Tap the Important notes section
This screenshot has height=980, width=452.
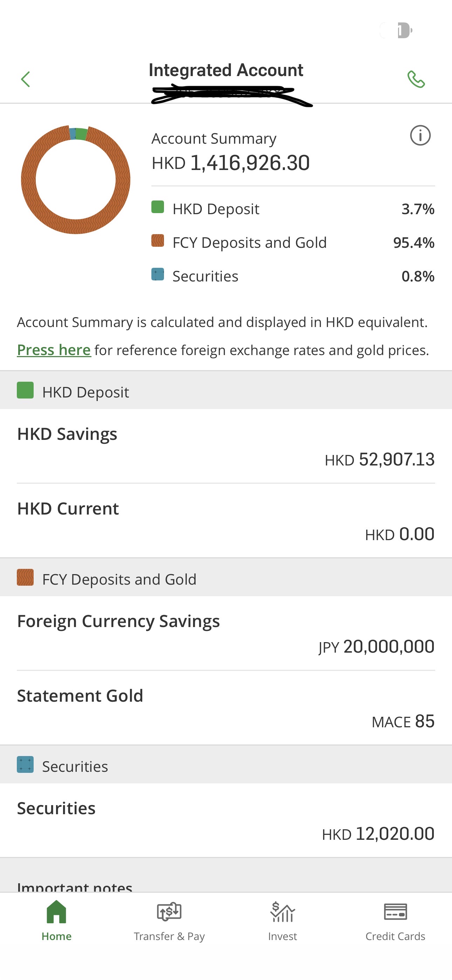[75, 886]
